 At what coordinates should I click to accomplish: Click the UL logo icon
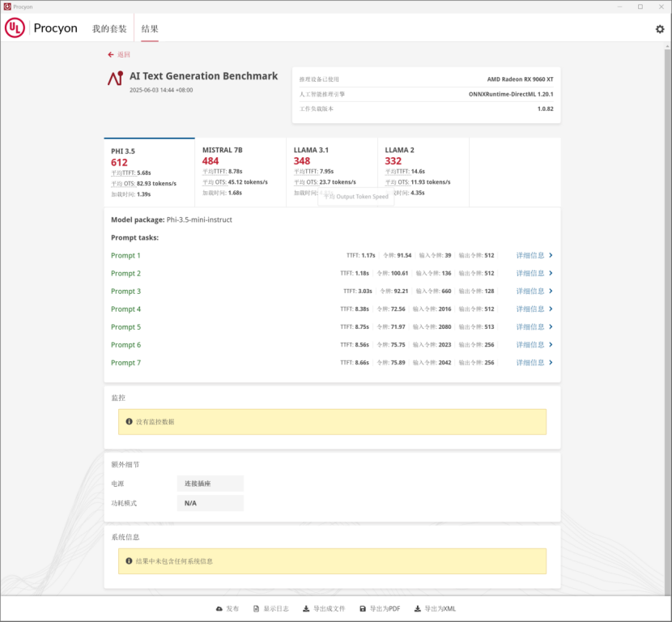click(15, 28)
